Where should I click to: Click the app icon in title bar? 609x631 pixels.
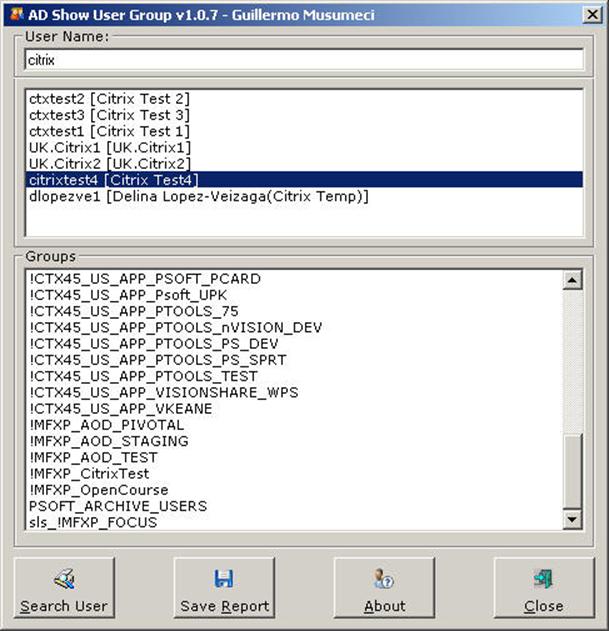pos(17,14)
